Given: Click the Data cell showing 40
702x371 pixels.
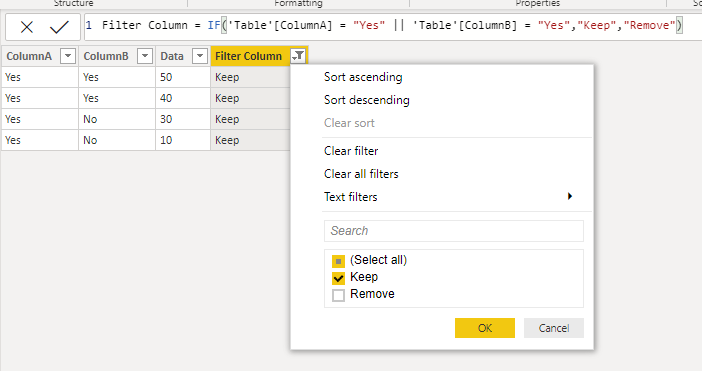Looking at the screenshot, I should point(183,98).
